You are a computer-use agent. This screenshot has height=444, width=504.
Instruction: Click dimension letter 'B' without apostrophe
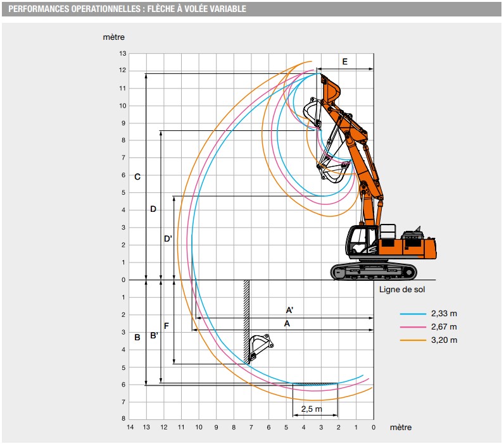point(137,337)
